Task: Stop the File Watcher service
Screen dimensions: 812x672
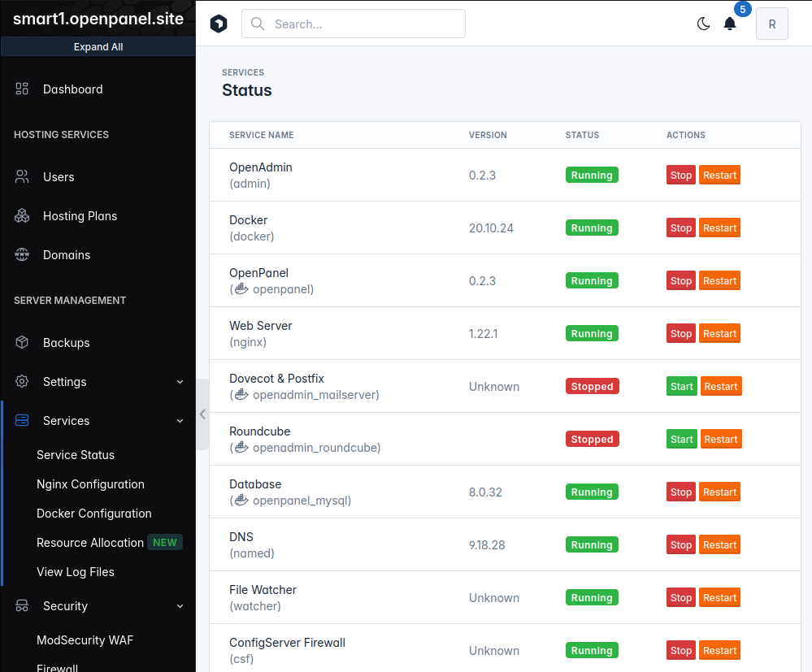Action: coord(680,597)
